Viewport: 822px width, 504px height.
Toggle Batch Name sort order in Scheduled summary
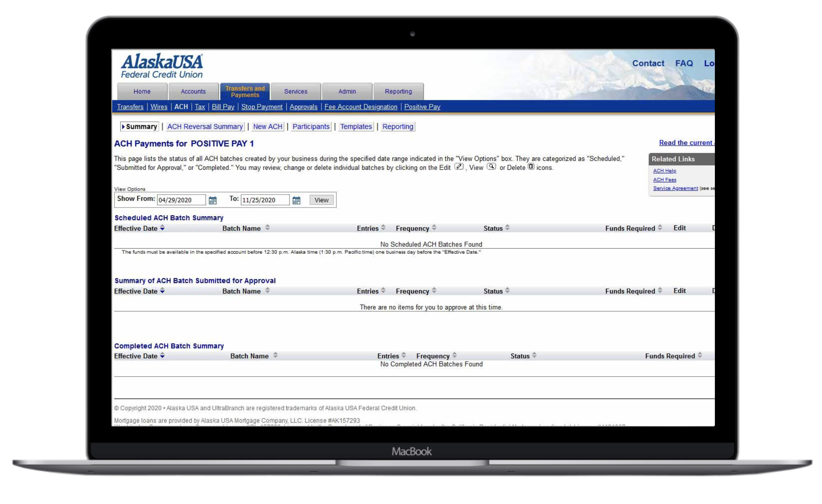(267, 228)
